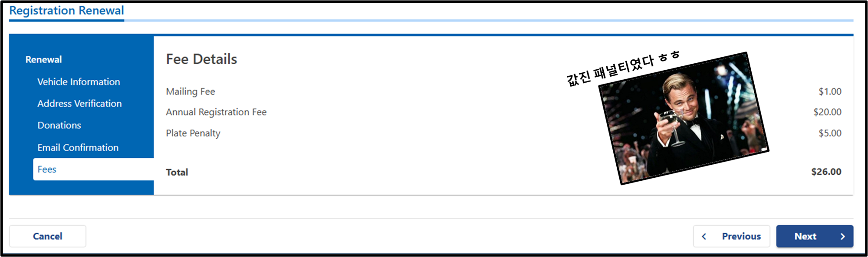The height and width of the screenshot is (257, 868).
Task: Click the Registration Renewal tab title
Action: tap(66, 10)
